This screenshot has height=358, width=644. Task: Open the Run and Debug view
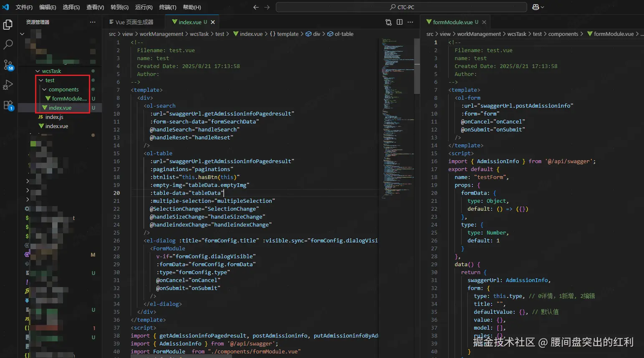click(8, 85)
